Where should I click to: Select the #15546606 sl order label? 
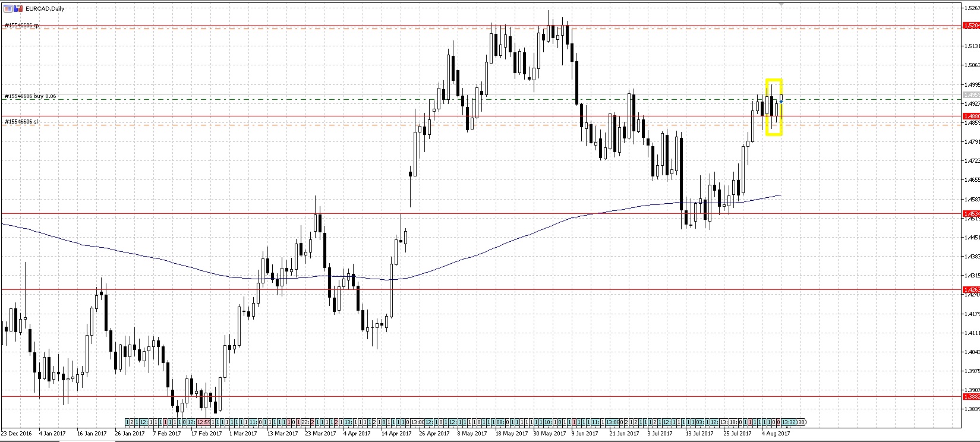click(x=21, y=121)
